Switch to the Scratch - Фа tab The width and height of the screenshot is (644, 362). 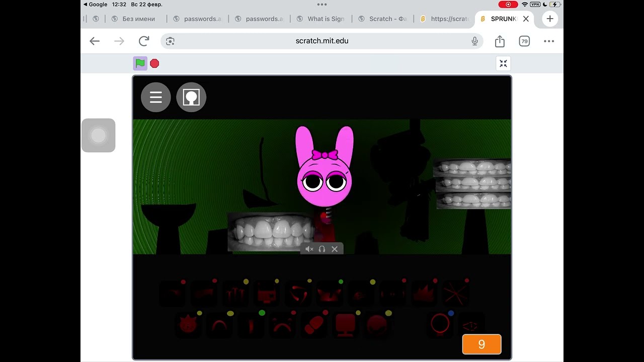[x=382, y=19]
